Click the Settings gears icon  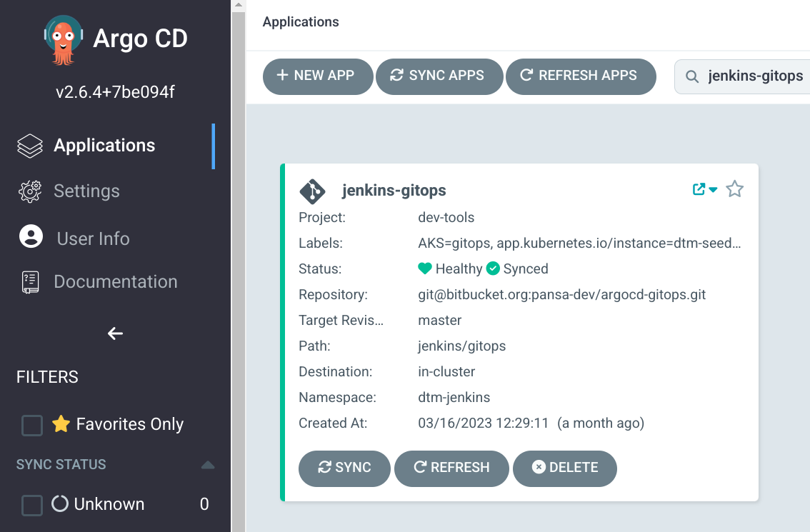point(30,191)
